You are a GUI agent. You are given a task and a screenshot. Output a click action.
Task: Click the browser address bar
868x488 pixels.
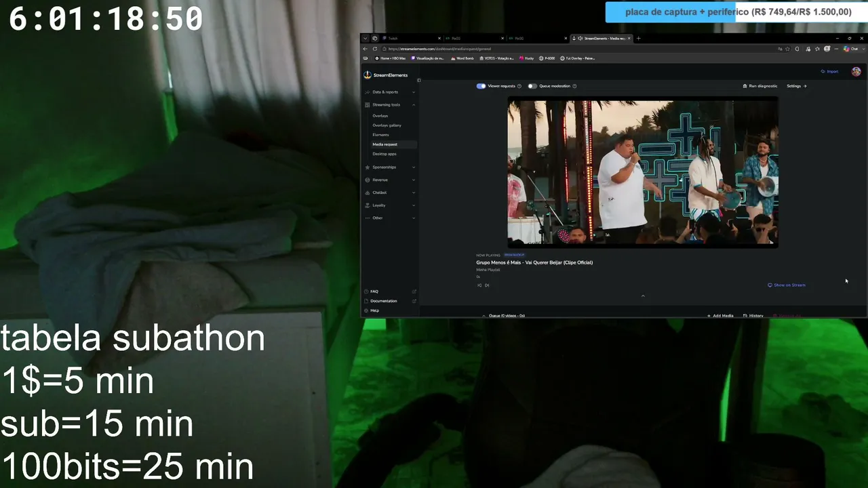576,49
